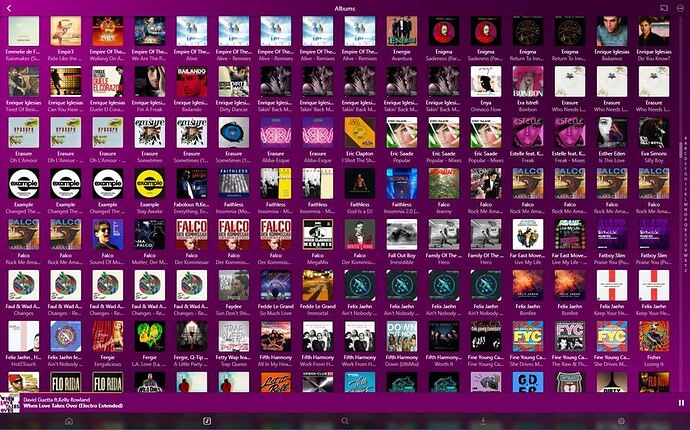Open Fergie 'L.A. Love' album
The height and width of the screenshot is (430, 690).
(x=150, y=336)
